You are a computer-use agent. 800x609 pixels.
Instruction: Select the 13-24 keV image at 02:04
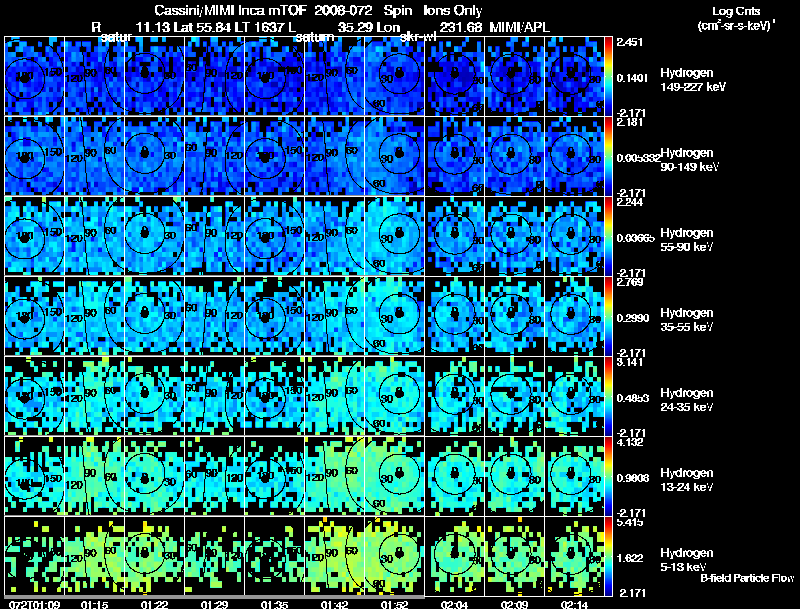pyautogui.click(x=455, y=476)
